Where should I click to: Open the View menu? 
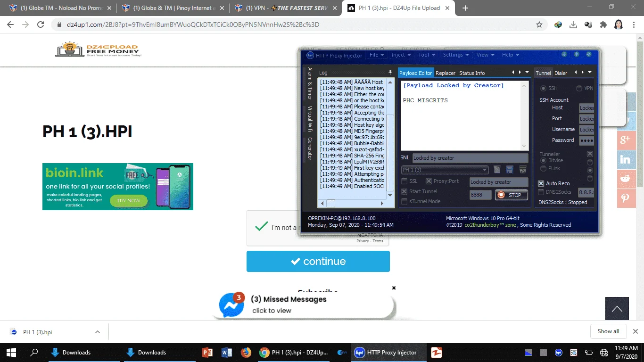pyautogui.click(x=485, y=55)
